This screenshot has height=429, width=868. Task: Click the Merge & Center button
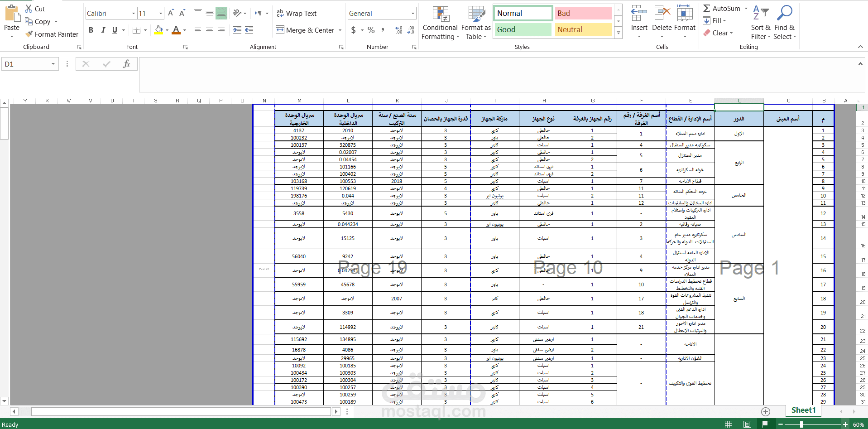coord(305,30)
